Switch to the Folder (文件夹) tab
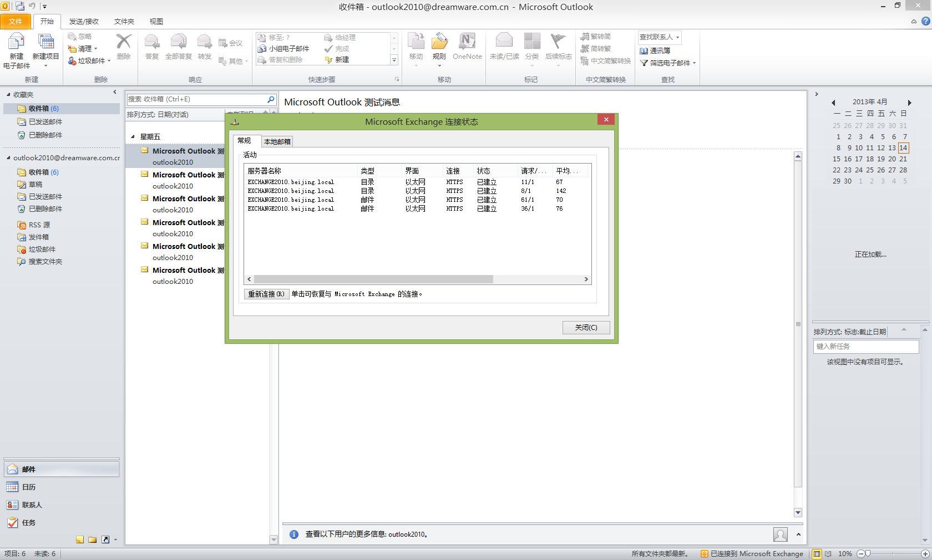Viewport: 932px width, 560px height. pos(124,22)
